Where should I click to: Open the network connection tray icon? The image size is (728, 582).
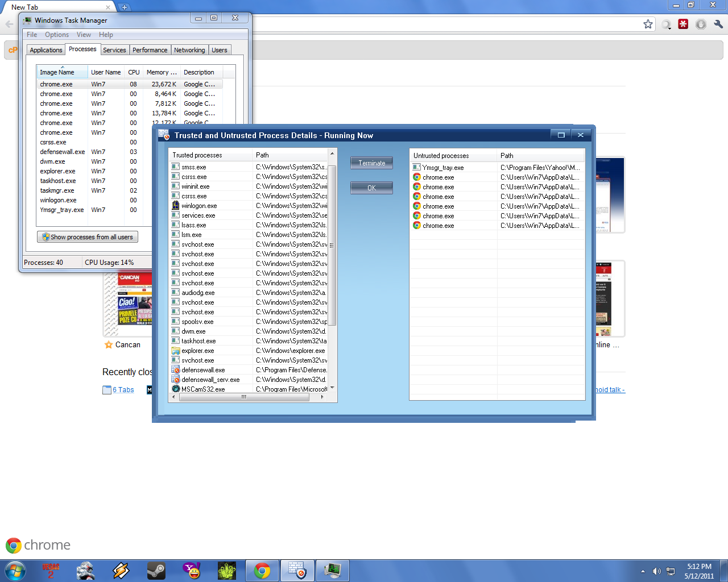click(671, 571)
